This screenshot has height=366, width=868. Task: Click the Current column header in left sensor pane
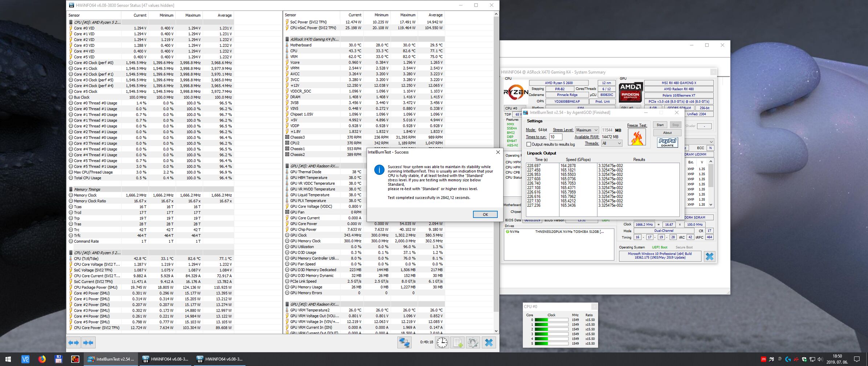135,15
